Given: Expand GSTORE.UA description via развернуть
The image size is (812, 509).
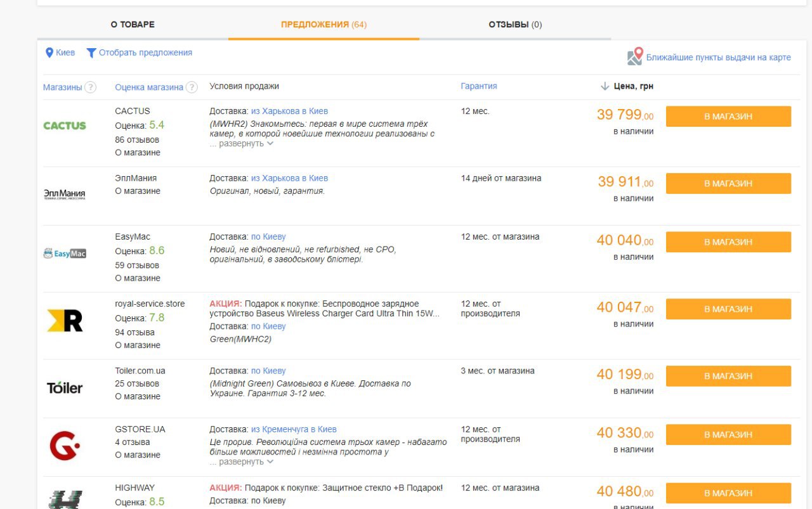Looking at the screenshot, I should [242, 461].
